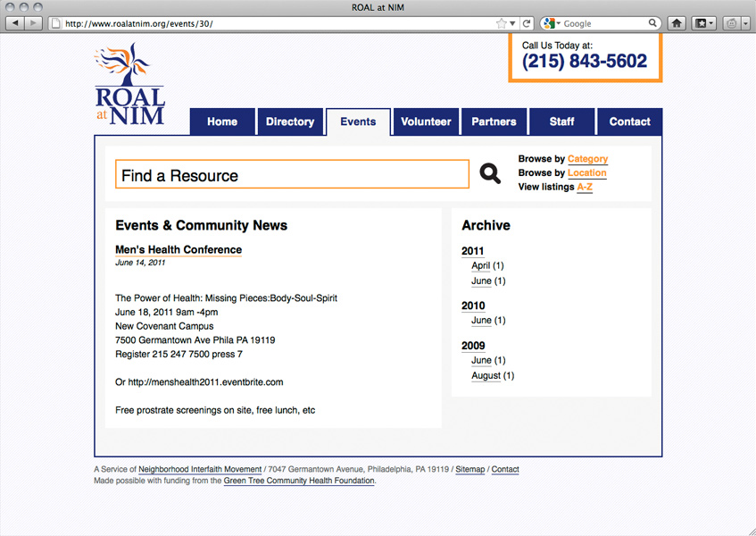This screenshot has height=536, width=756.
Task: Open 2009 archive year link
Action: [x=473, y=346]
